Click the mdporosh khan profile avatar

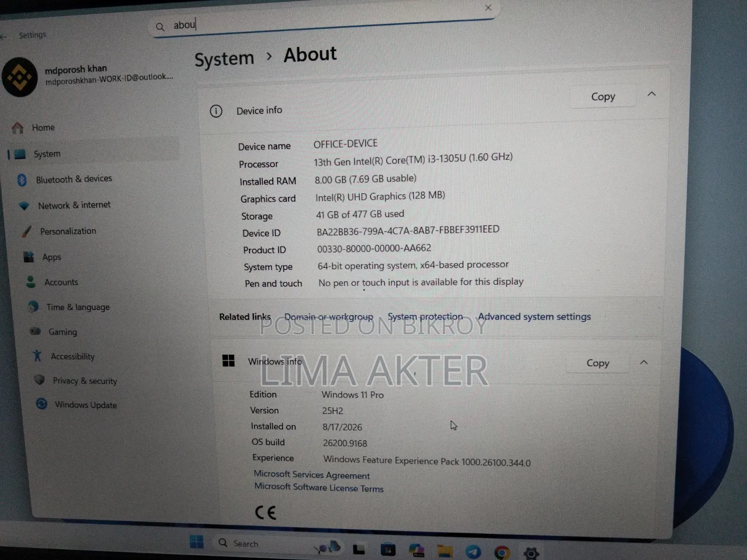coord(20,77)
